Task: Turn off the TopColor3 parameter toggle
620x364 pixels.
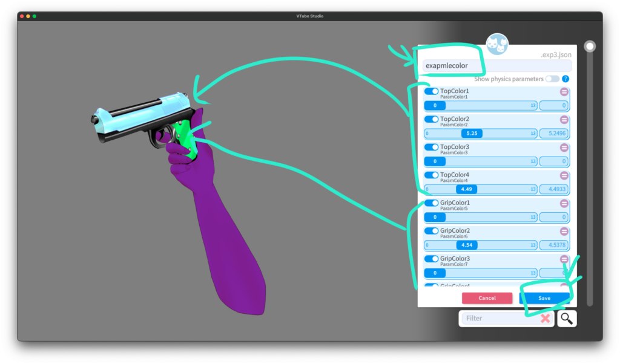Action: click(x=431, y=148)
